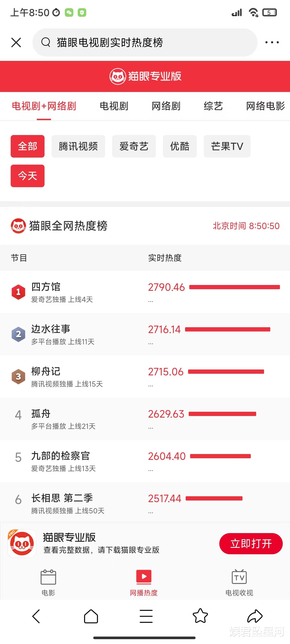Image resolution: width=290 pixels, height=644 pixels.
Task: Select the 全部 platform filter
Action: [x=28, y=146]
